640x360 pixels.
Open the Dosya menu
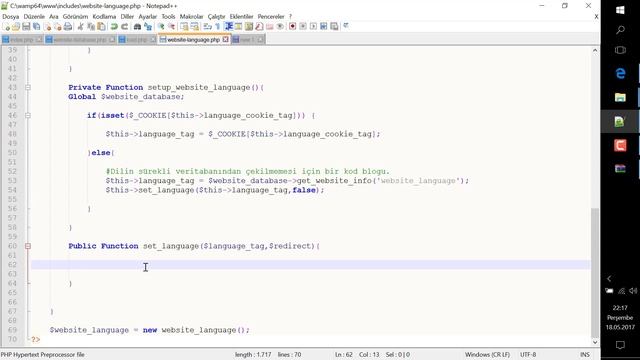click(11, 17)
